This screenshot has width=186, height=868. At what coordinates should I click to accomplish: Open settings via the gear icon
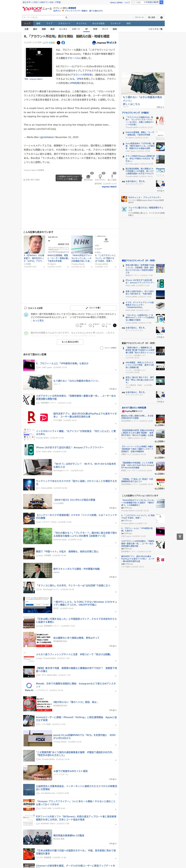pos(161,17)
